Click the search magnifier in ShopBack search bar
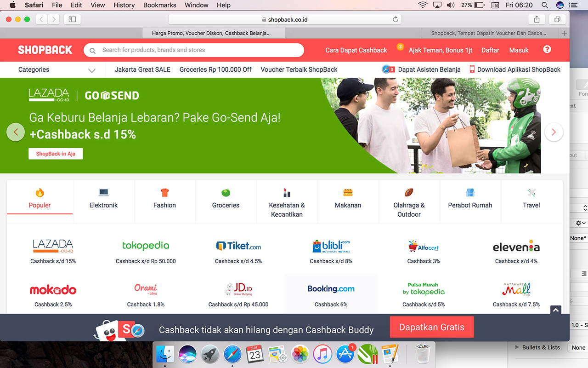The image size is (588, 368). 93,51
